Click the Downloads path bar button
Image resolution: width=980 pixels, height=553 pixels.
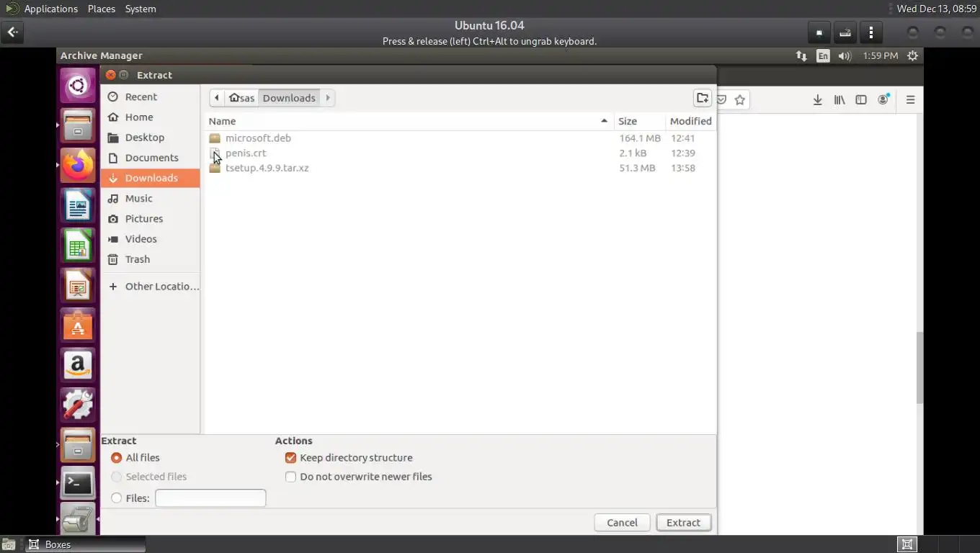click(x=289, y=98)
